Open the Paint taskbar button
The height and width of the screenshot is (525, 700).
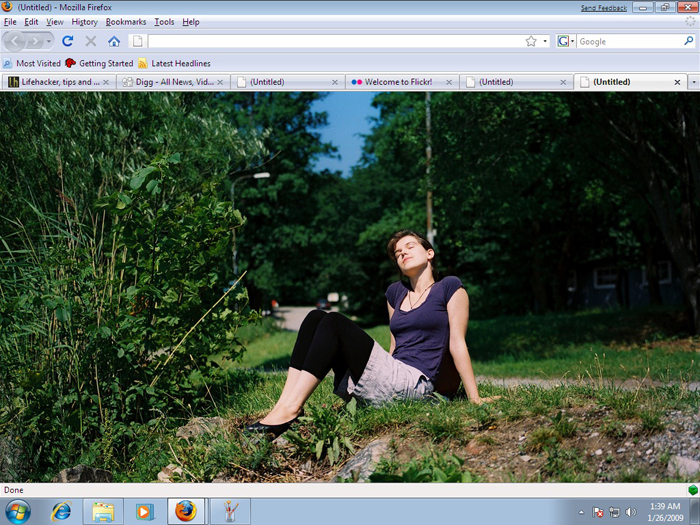(230, 512)
